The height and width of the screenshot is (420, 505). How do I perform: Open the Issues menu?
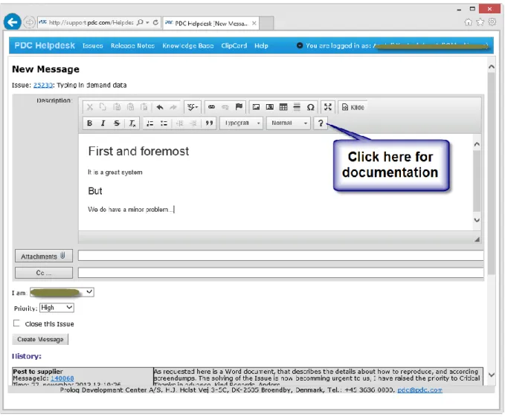93,45
